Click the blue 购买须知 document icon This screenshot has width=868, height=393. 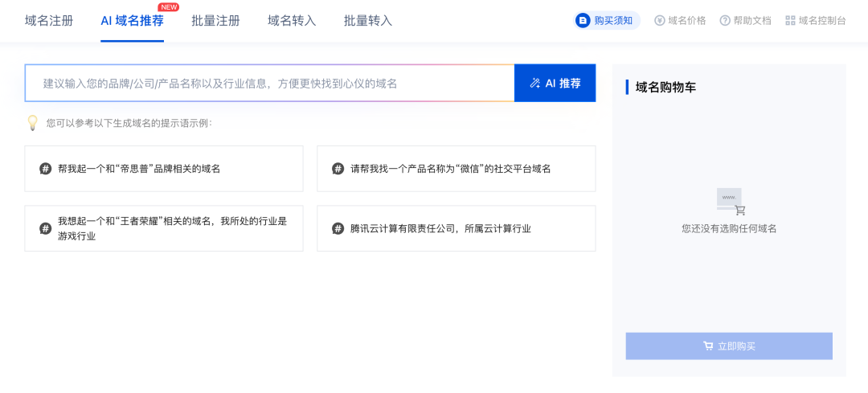click(583, 20)
